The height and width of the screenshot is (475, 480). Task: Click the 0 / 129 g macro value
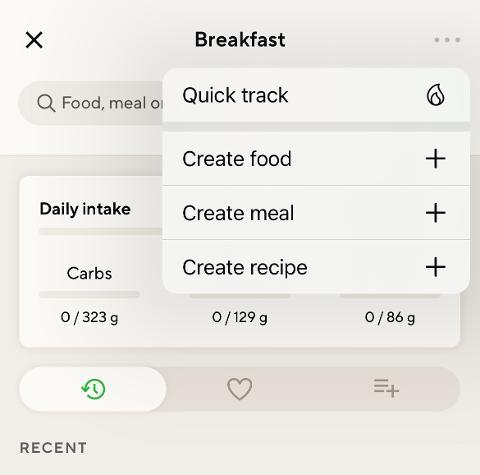pos(240,317)
